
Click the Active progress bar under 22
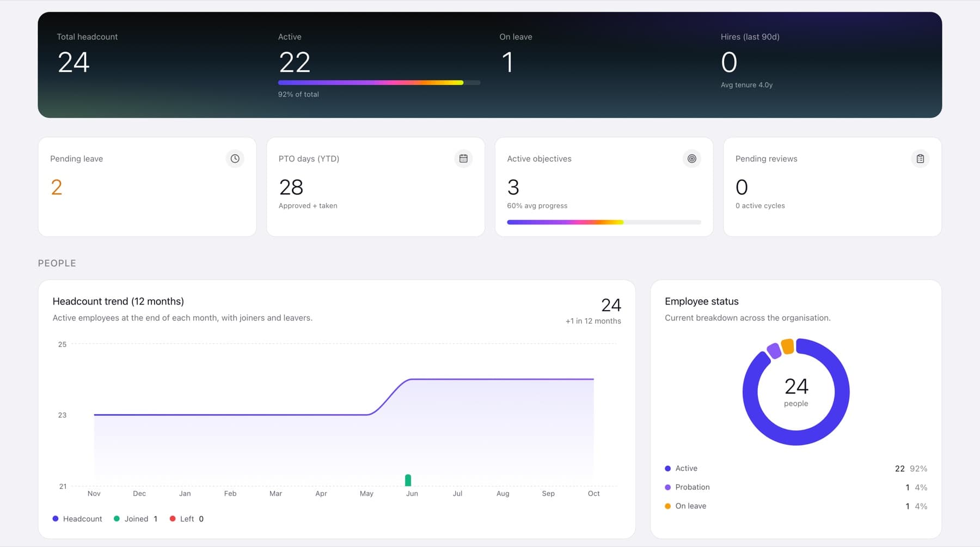click(379, 83)
